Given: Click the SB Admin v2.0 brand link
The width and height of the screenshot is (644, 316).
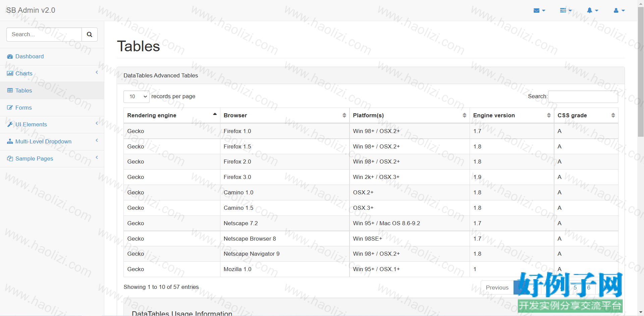Looking at the screenshot, I should (31, 10).
